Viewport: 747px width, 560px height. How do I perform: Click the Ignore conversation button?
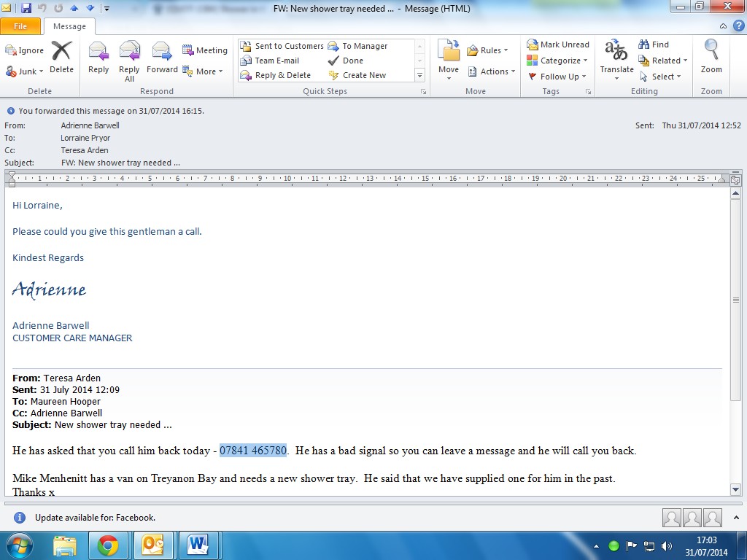pos(25,50)
